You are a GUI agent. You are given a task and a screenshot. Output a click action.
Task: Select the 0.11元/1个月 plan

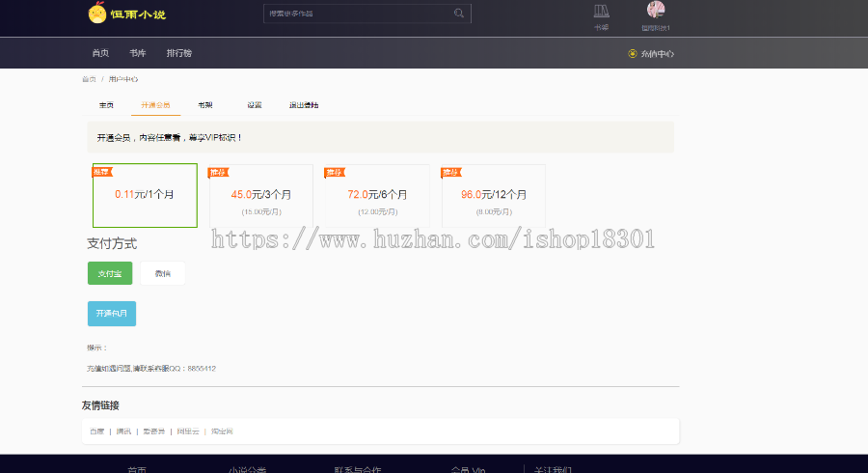[145, 195]
